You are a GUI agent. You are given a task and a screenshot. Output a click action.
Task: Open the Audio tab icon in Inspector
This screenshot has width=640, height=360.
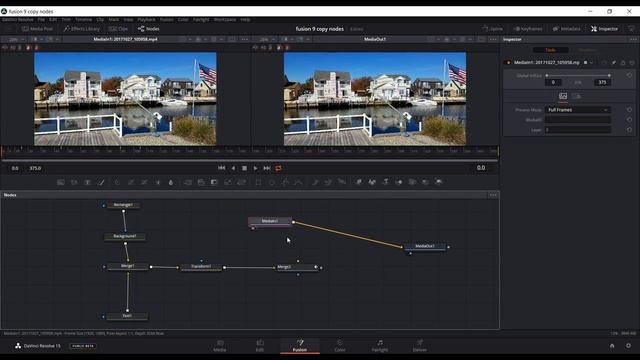coord(577,96)
